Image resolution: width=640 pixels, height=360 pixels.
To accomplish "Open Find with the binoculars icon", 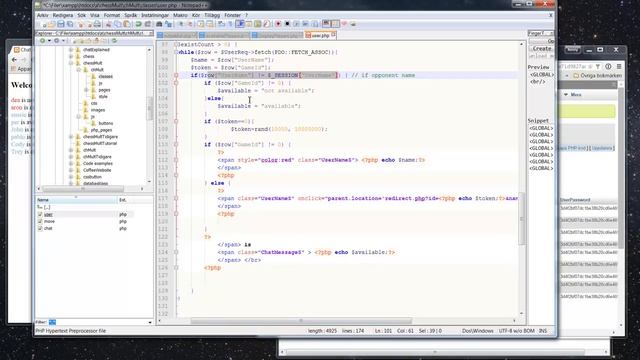I will coord(159,24).
